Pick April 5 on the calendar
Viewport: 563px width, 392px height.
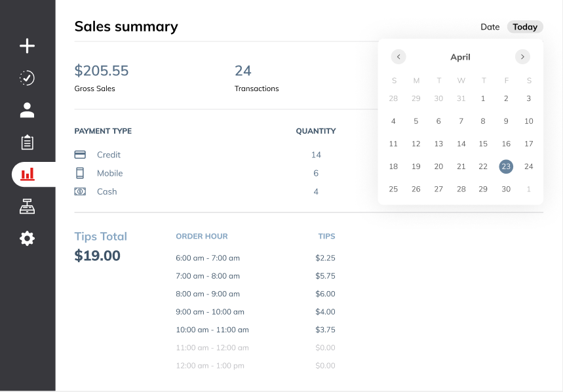pos(416,121)
